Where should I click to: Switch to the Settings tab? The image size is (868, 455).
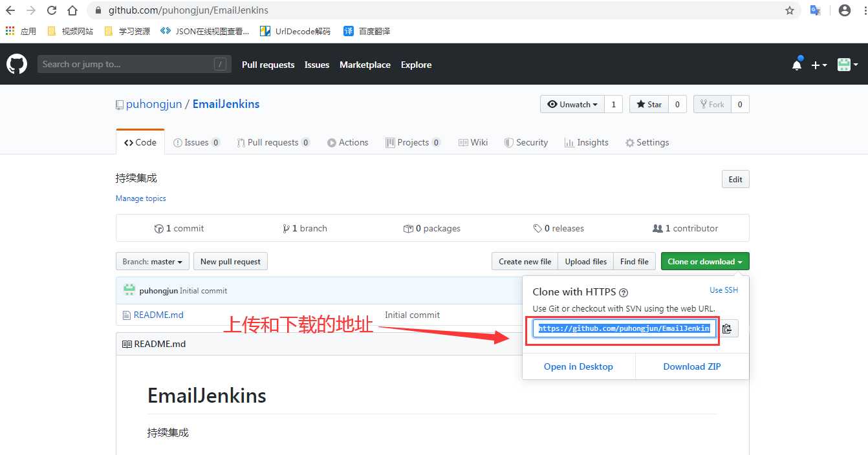647,142
